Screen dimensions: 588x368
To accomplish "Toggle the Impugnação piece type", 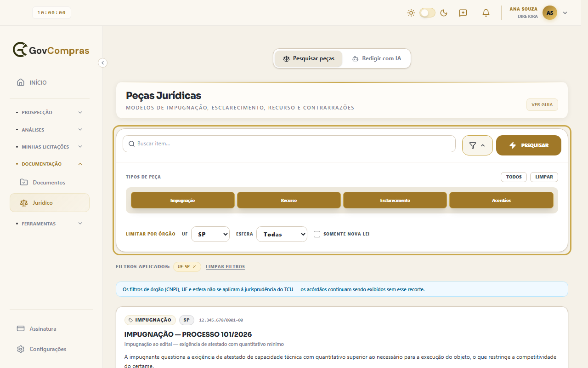I will pos(183,200).
